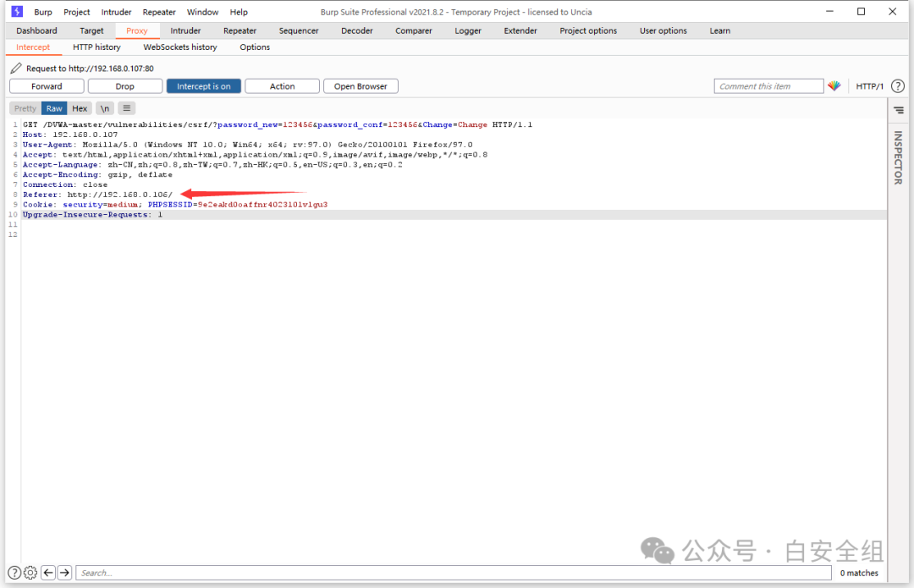Switch to the Intruder tool tab
This screenshot has height=588, width=914.
pos(185,31)
